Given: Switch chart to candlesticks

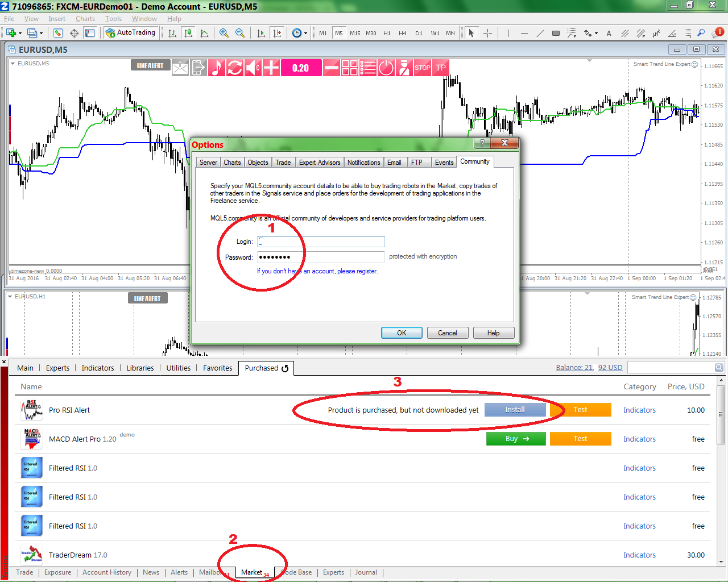Looking at the screenshot, I should pos(188,33).
